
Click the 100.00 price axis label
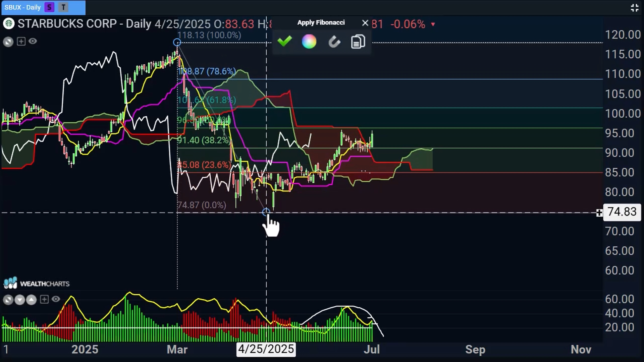click(623, 113)
